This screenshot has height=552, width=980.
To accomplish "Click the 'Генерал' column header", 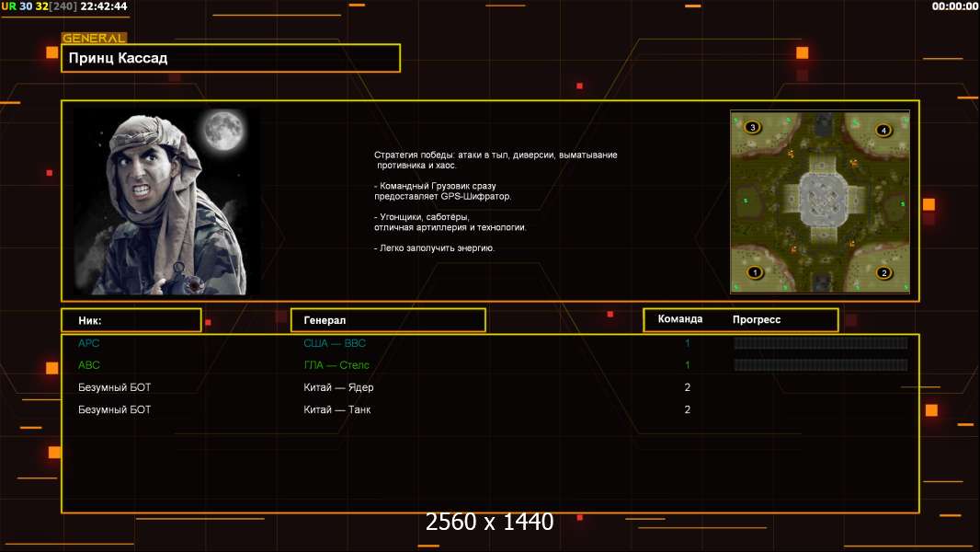I will (x=388, y=320).
